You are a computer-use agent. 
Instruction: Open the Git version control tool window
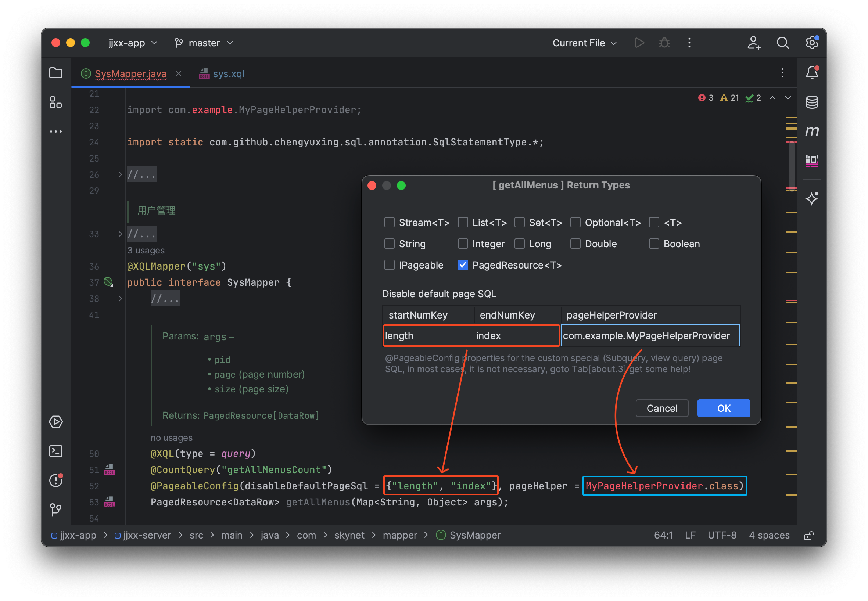[56, 510]
